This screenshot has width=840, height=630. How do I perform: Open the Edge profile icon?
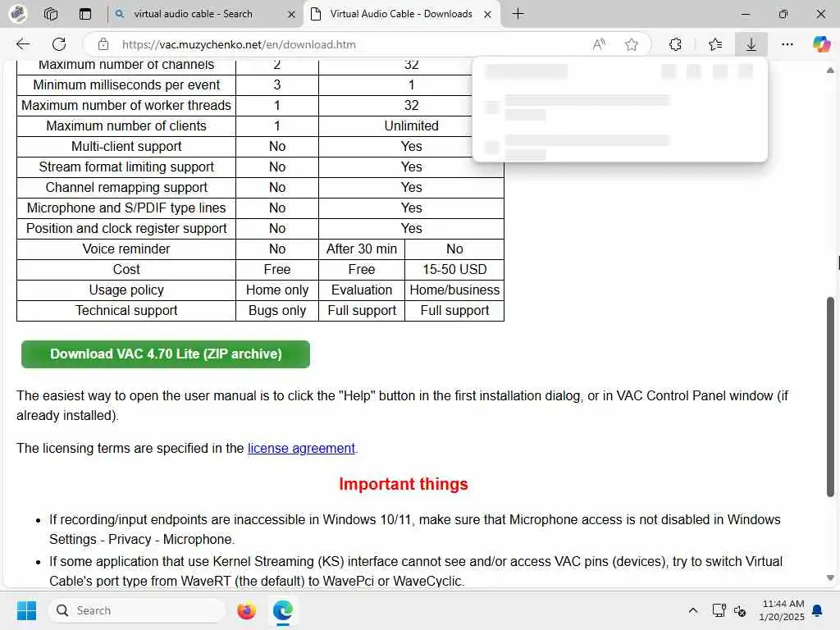point(18,13)
